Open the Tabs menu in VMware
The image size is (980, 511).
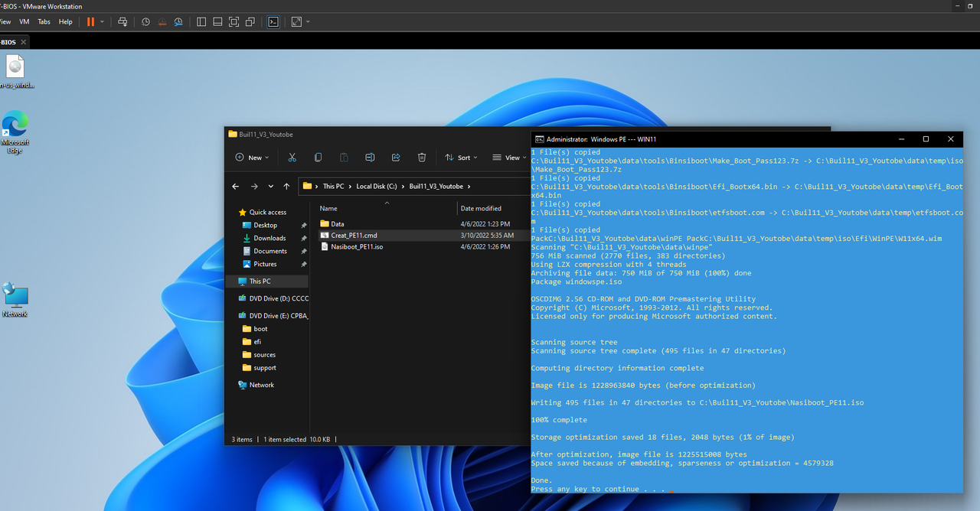pos(44,21)
